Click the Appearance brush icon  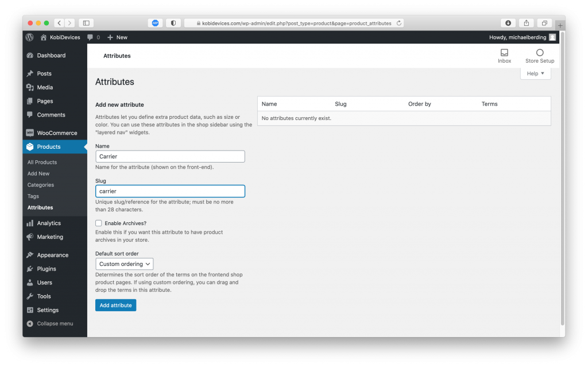(30, 255)
